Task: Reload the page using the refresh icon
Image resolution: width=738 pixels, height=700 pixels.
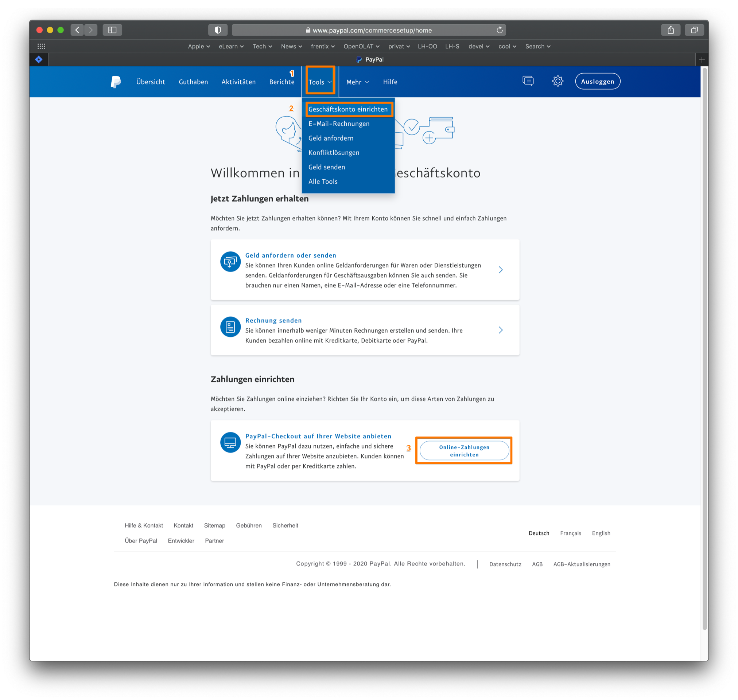Action: click(x=500, y=30)
